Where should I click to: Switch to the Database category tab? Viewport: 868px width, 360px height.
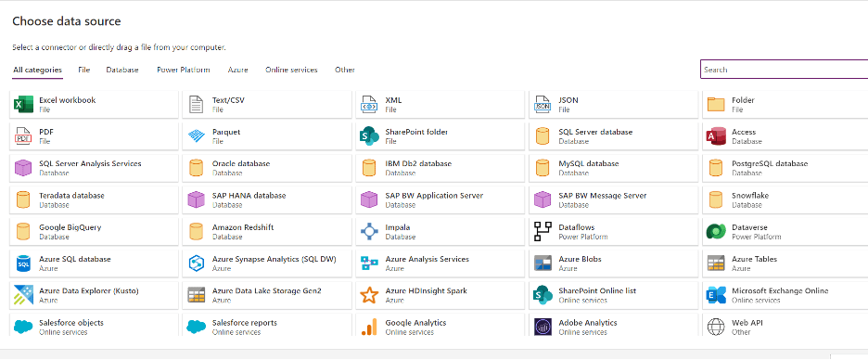(x=122, y=70)
